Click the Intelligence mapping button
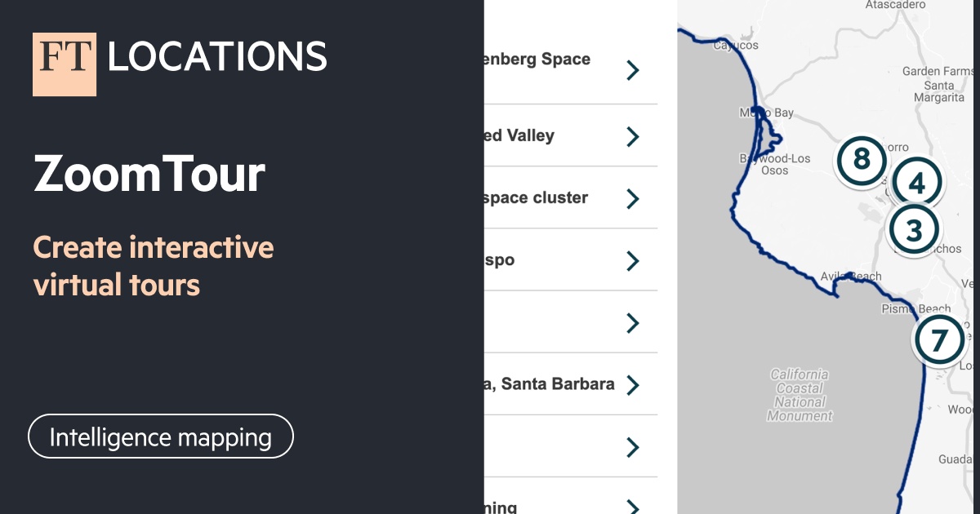The height and width of the screenshot is (514, 980). [160, 436]
